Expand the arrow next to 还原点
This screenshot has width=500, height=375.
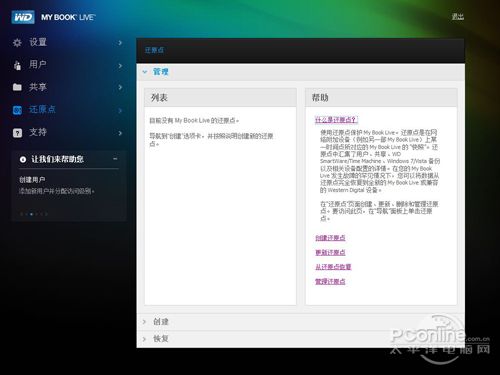[x=120, y=110]
